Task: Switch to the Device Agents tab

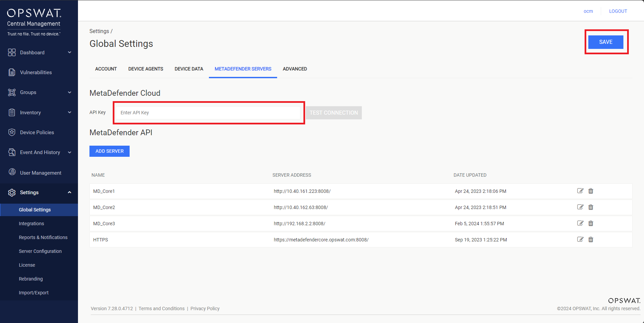Action: (146, 69)
